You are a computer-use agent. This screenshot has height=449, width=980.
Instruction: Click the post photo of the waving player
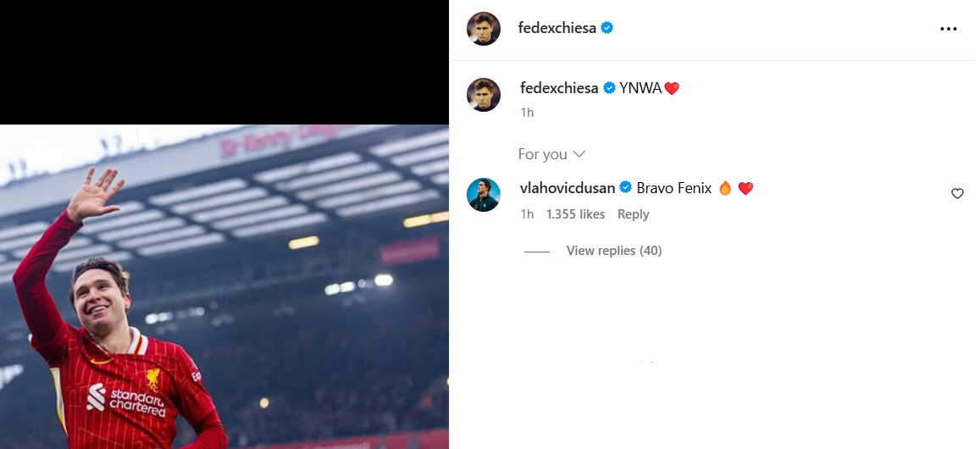(x=224, y=286)
